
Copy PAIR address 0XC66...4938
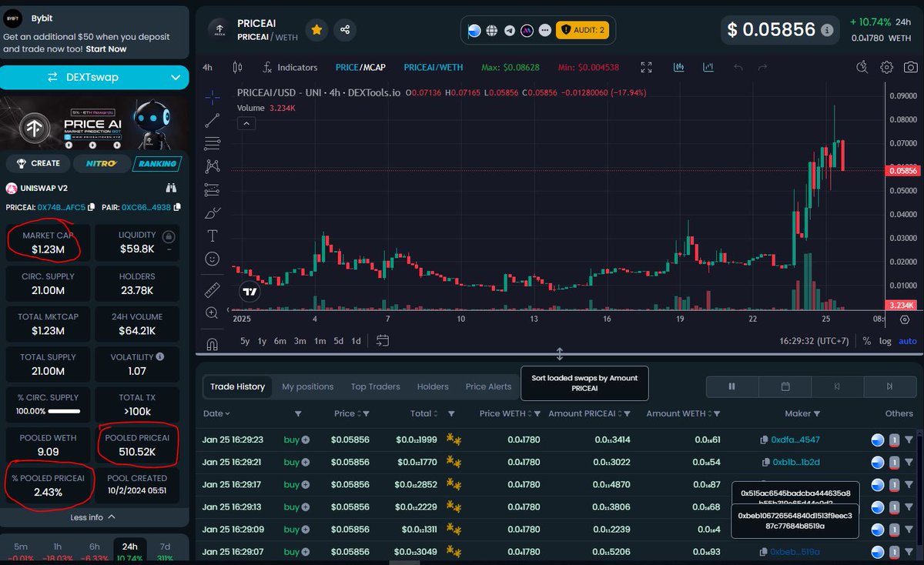177,207
